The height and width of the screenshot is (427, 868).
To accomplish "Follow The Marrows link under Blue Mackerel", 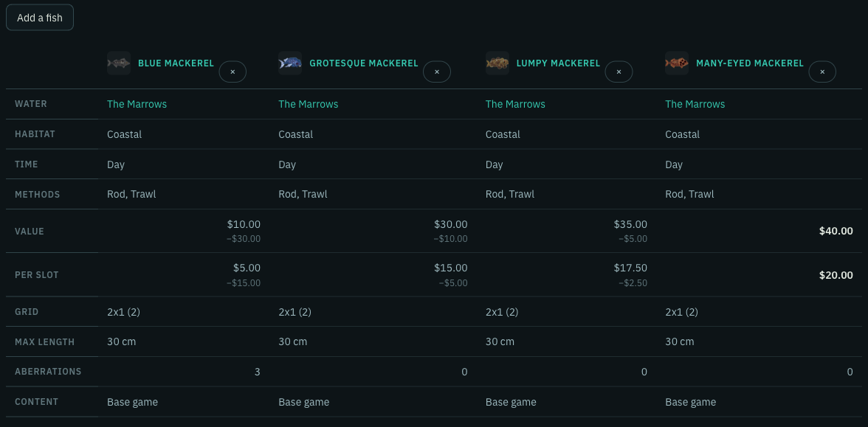I will [x=137, y=104].
